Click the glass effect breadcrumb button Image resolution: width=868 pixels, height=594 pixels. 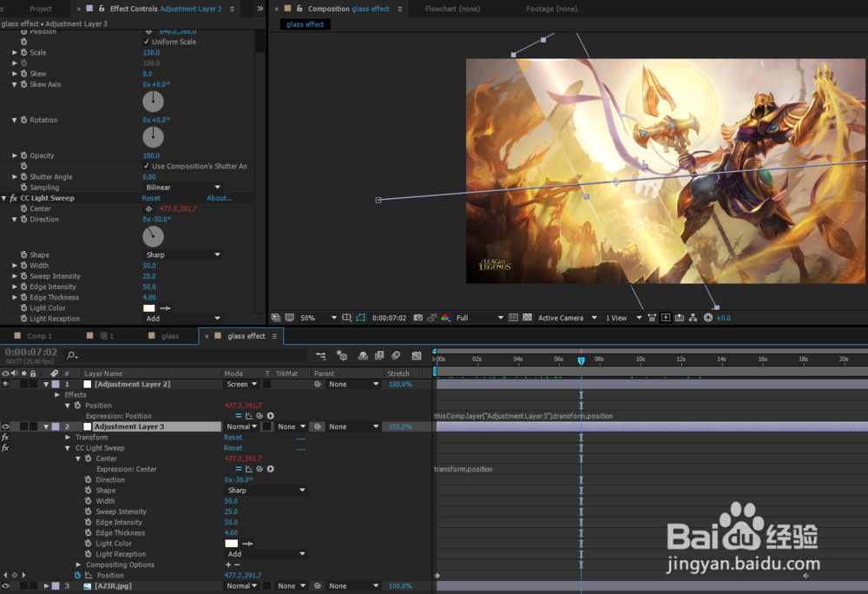pos(305,24)
